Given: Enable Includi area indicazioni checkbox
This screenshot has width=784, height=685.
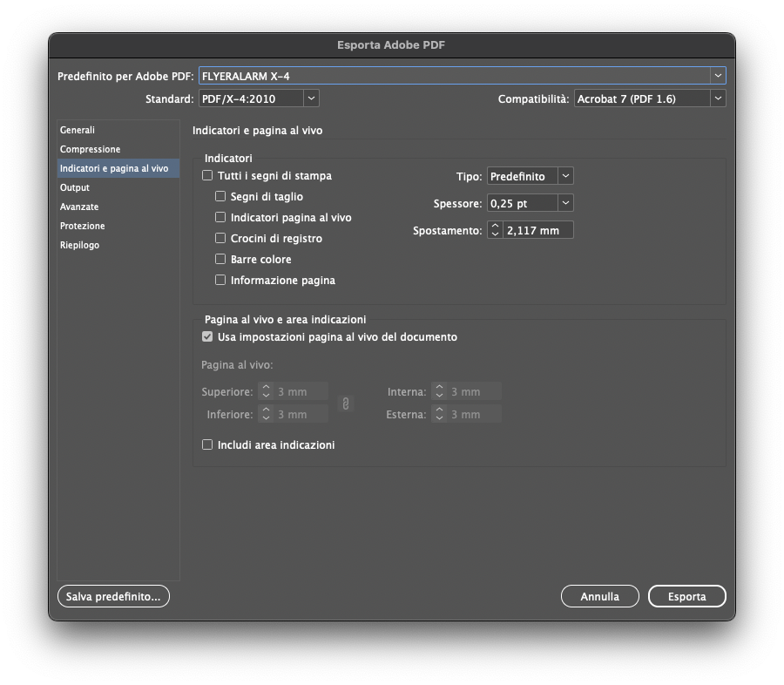Looking at the screenshot, I should point(207,445).
